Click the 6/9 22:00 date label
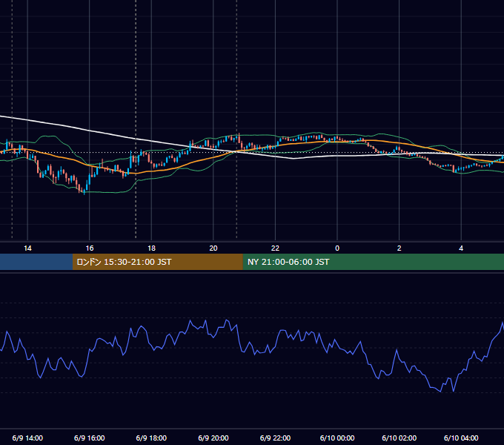The image size is (504, 445). tap(275, 438)
